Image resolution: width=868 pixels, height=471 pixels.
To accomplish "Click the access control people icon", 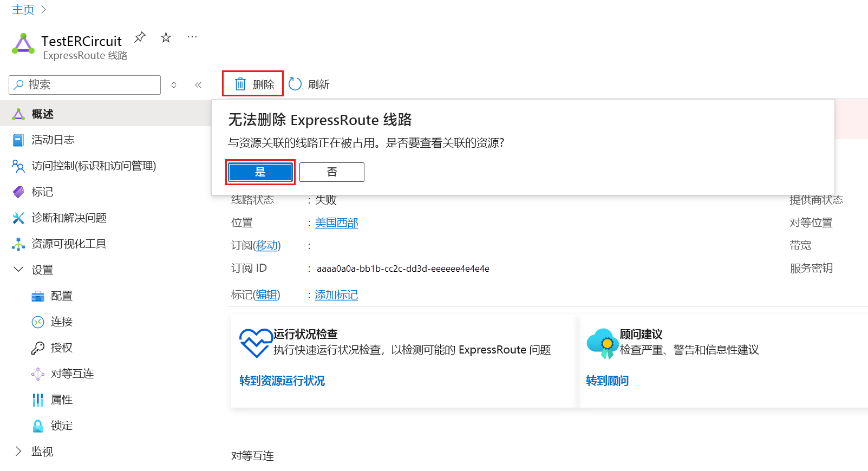I will [18, 166].
